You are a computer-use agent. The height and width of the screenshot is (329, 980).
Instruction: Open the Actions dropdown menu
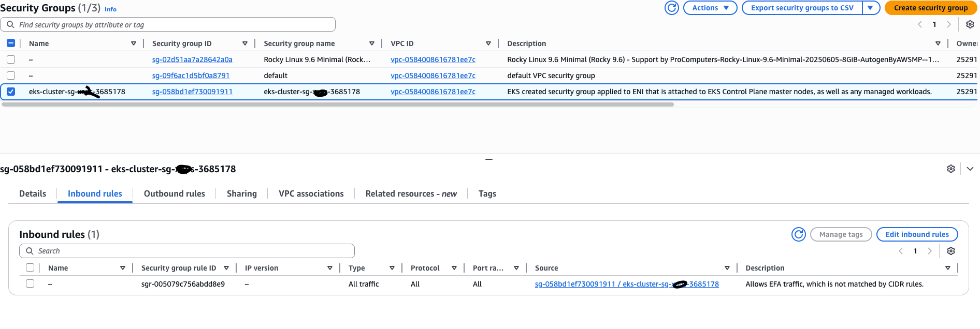(x=710, y=8)
